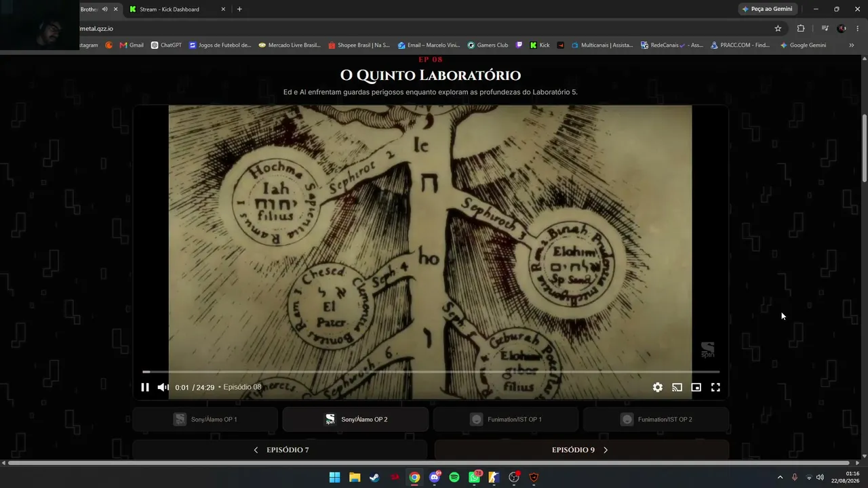This screenshot has height=488, width=868.
Task: Close the audio-playing Brotherhood tab
Action: [115, 9]
